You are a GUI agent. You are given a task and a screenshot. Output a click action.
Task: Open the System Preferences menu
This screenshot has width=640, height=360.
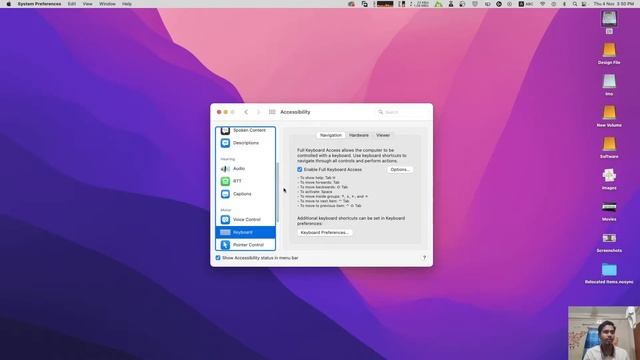click(39, 4)
